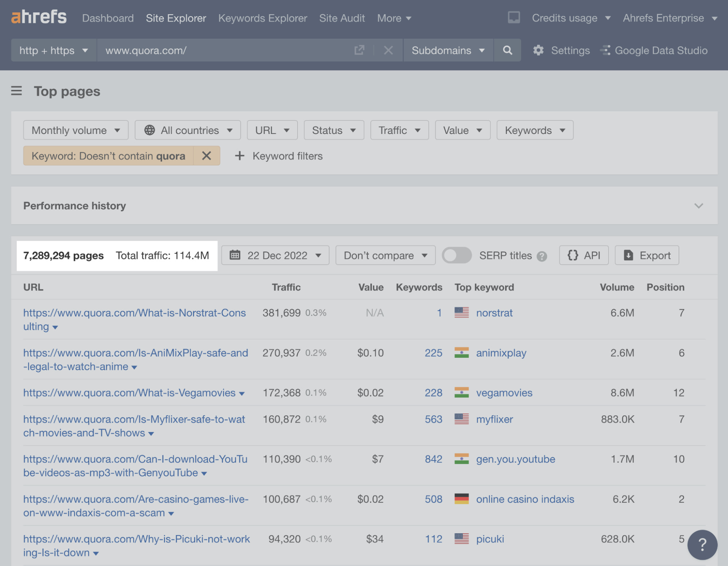Open the All countries dropdown
The height and width of the screenshot is (566, 728).
coord(187,129)
